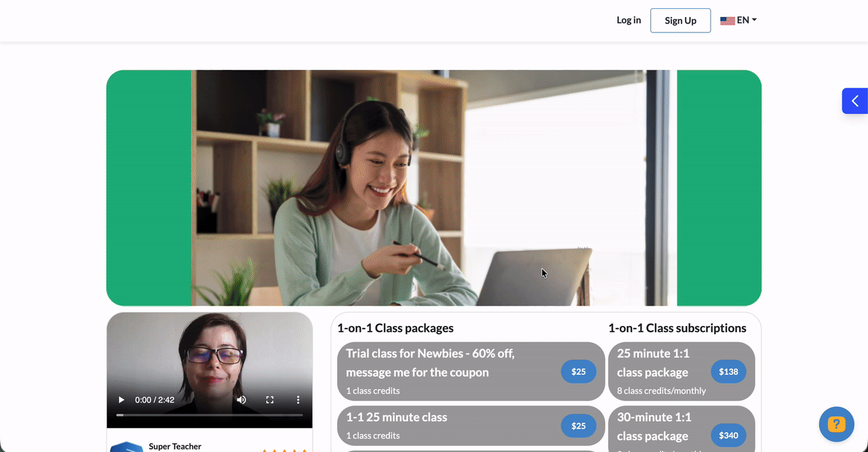Mute the video using the speaker icon
Image resolution: width=868 pixels, height=452 pixels.
click(241, 400)
